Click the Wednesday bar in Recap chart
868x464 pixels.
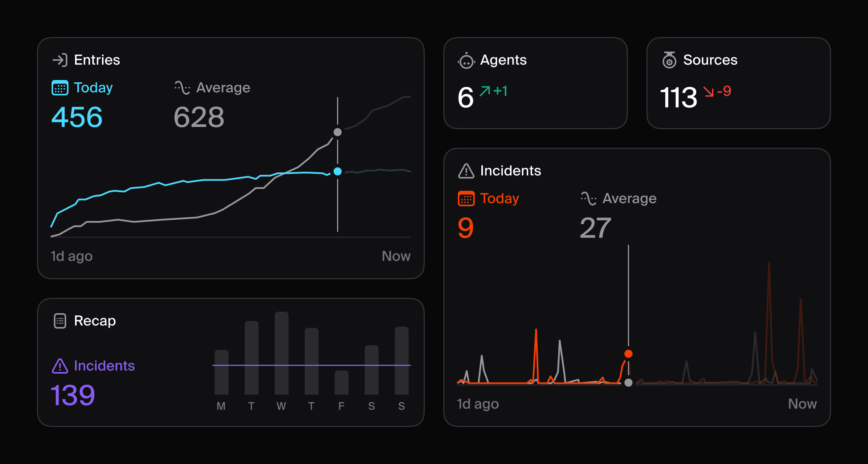click(x=281, y=353)
